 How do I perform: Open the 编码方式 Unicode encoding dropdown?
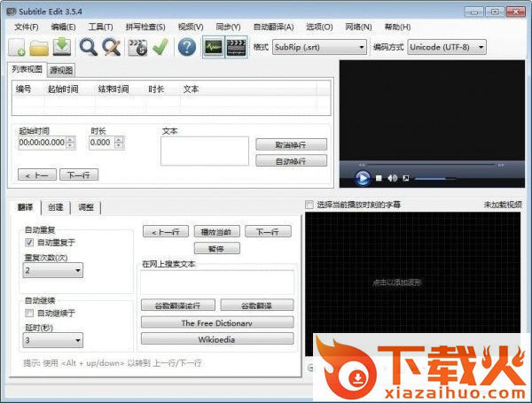[x=447, y=47]
